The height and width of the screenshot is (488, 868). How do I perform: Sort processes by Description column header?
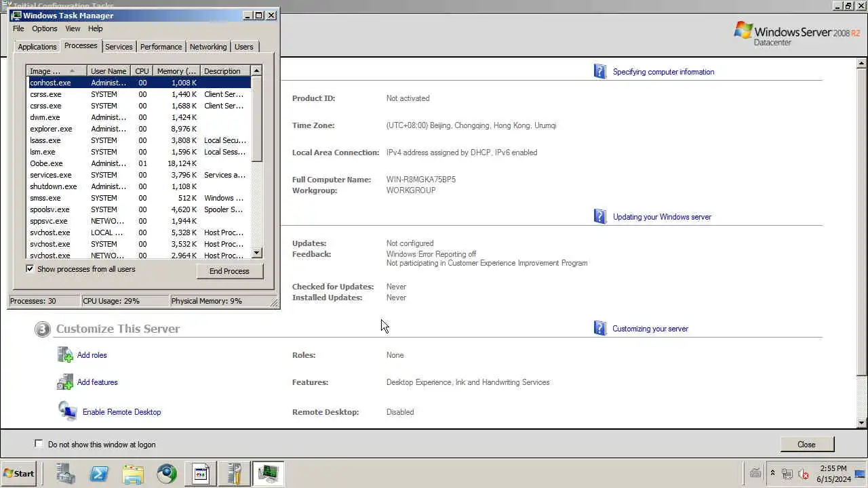coord(226,71)
